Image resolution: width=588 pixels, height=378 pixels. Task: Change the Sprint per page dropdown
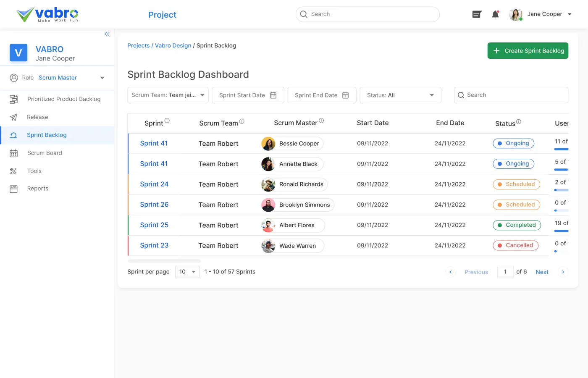coord(187,272)
